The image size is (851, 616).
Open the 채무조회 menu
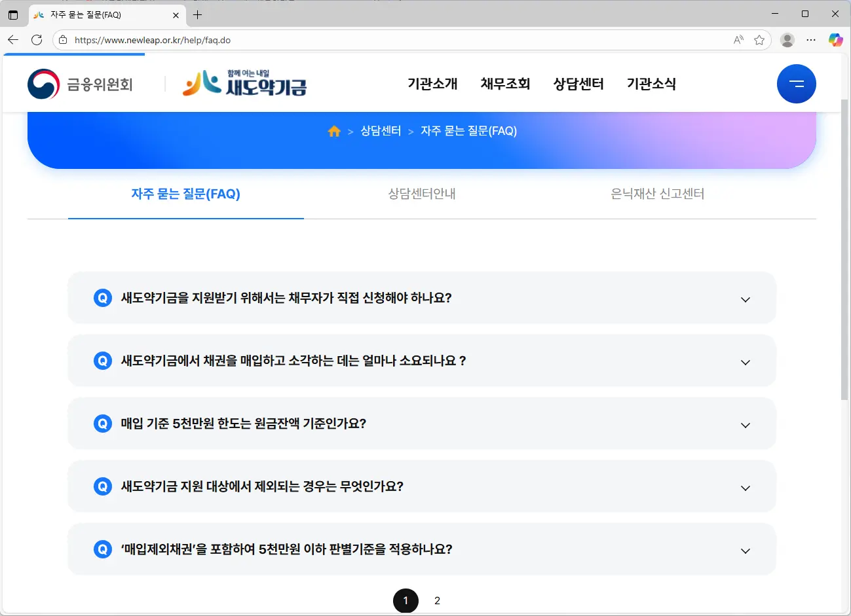pyautogui.click(x=505, y=84)
